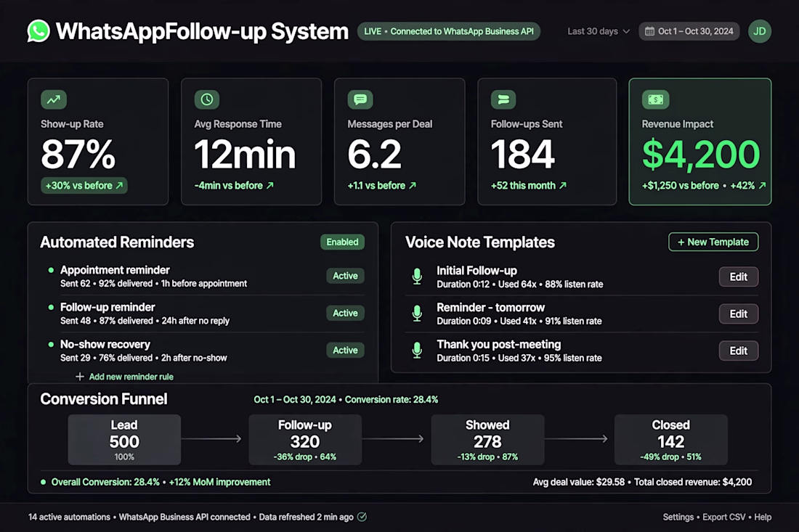This screenshot has width=799, height=532.
Task: Click the $4,200 Revenue Impact value
Action: tap(701, 155)
